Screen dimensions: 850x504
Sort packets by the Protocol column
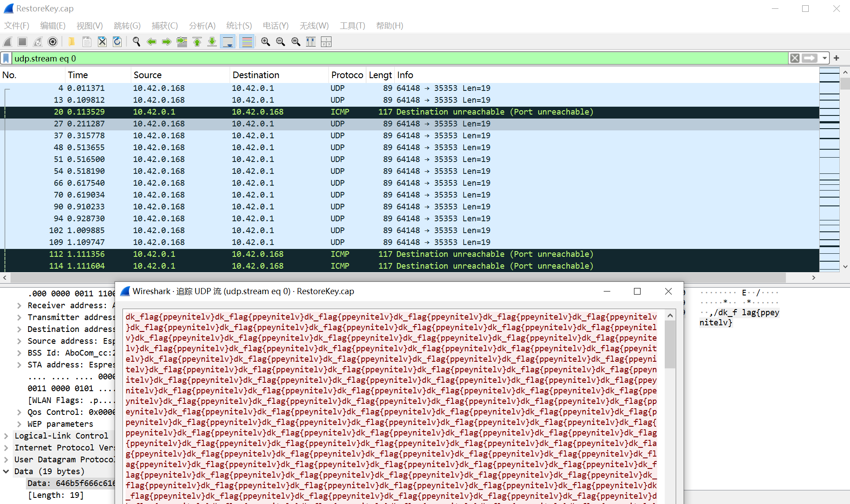click(347, 75)
